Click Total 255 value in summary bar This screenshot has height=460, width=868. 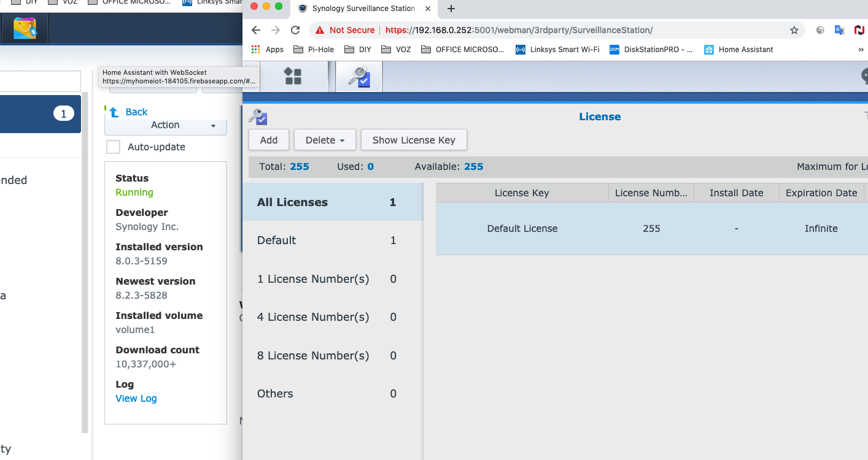pos(300,167)
